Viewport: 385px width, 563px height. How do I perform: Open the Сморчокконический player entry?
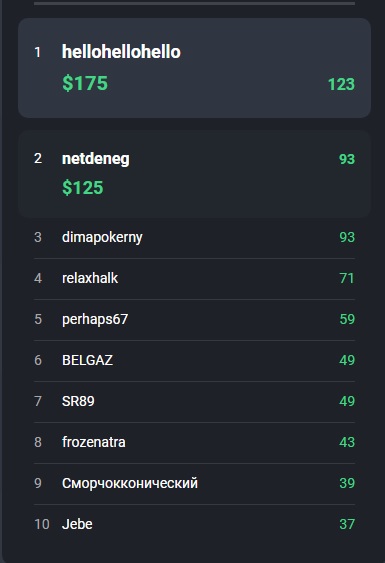tap(194, 484)
